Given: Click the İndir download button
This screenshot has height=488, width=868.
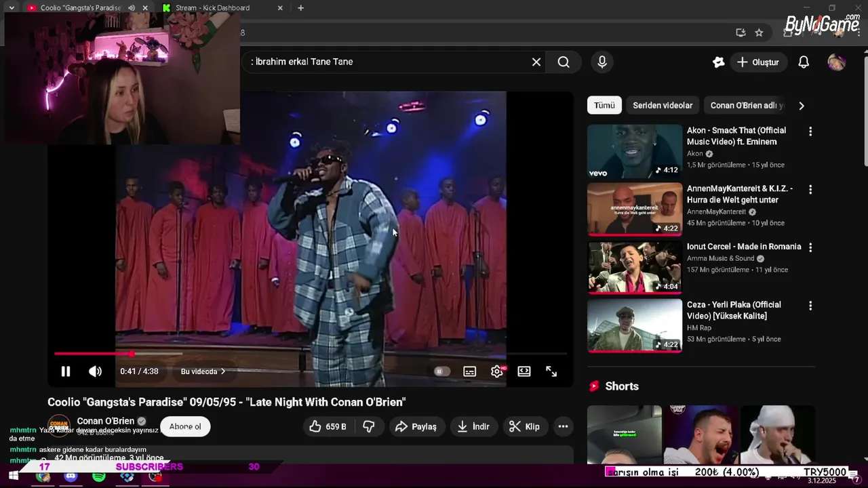Looking at the screenshot, I should [474, 426].
